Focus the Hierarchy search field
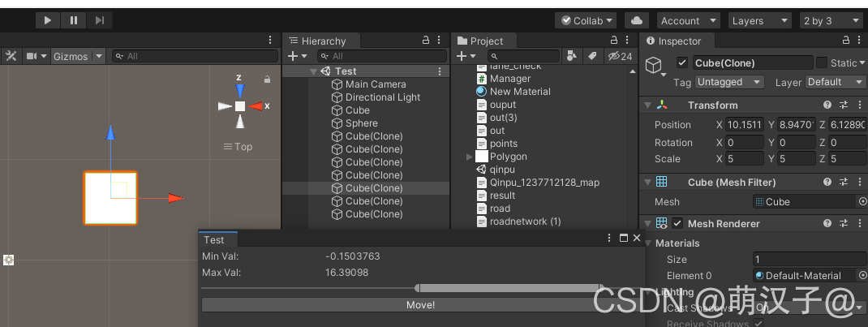 (382, 56)
